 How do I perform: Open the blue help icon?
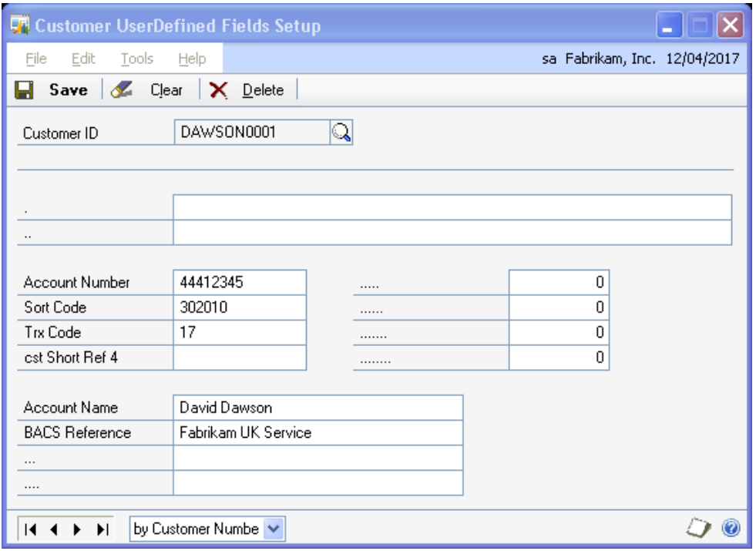click(x=731, y=529)
